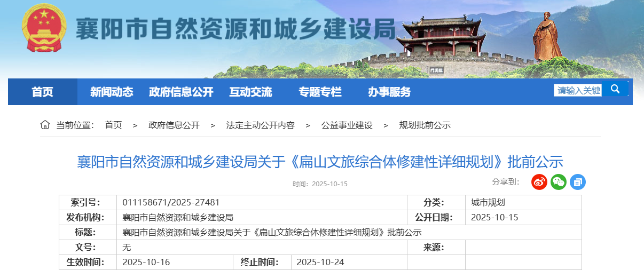This screenshot has width=644, height=278.
Task: Click the home icon in breadcrumb
Action: pyautogui.click(x=45, y=125)
